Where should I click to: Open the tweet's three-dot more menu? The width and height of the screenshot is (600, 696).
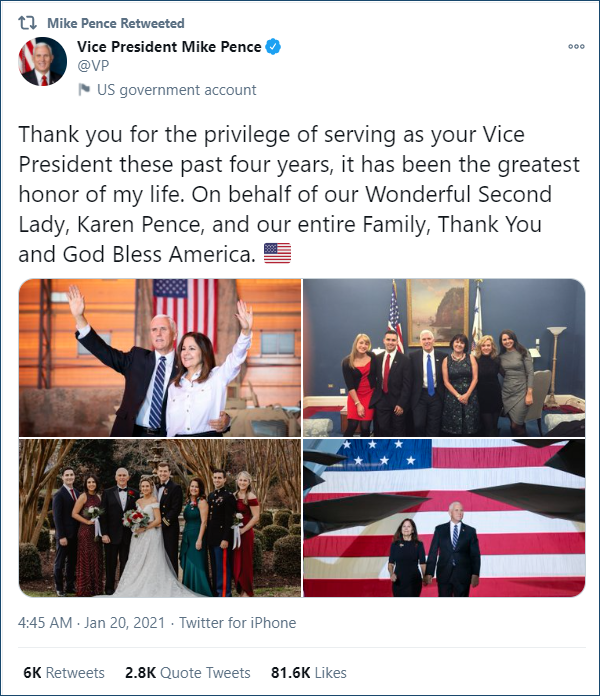tap(576, 46)
